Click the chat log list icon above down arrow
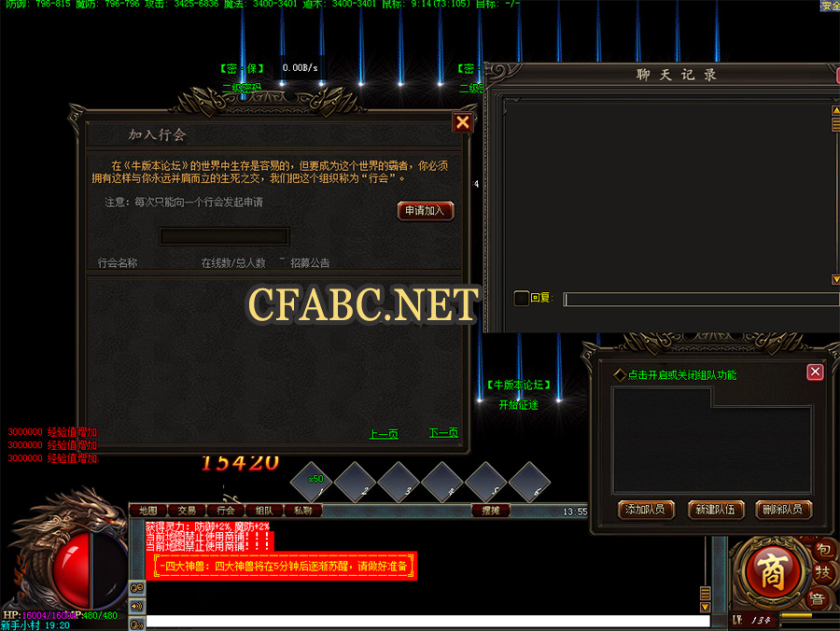The image size is (840, 631). pyautogui.click(x=705, y=593)
